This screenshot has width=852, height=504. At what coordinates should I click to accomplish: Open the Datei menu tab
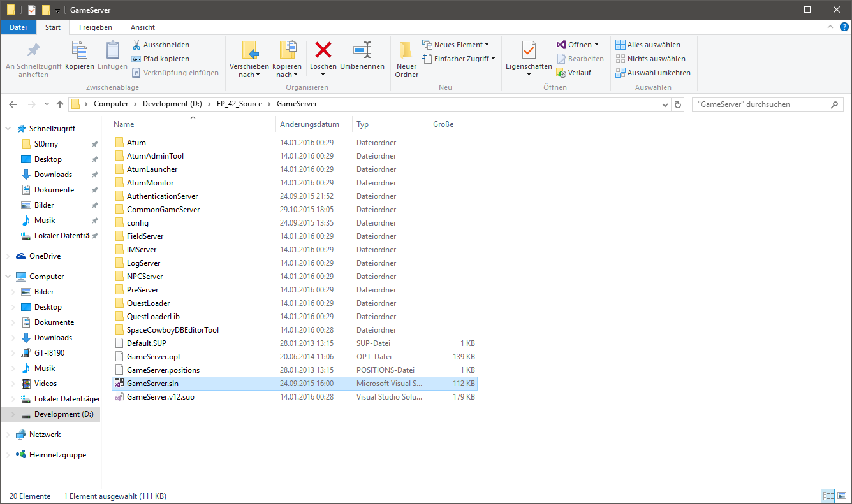(18, 27)
